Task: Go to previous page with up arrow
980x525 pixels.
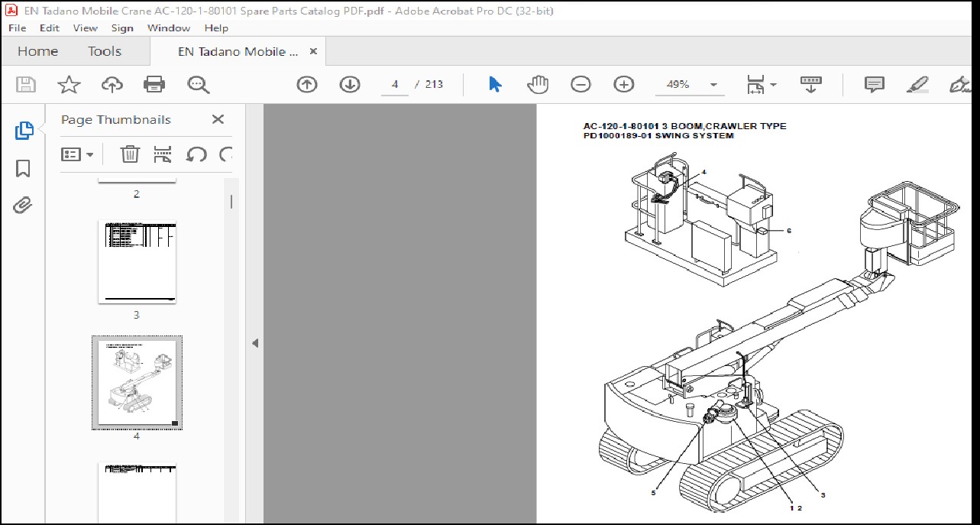Action: (x=307, y=85)
